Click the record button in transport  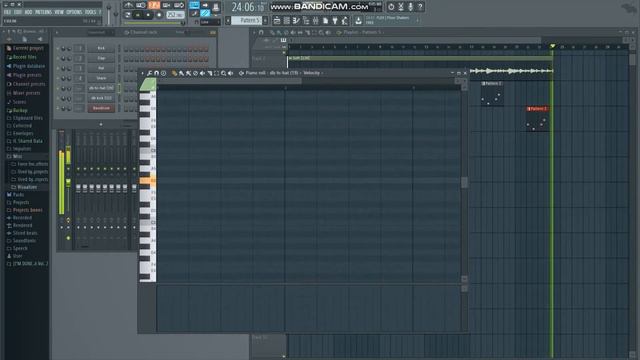tap(159, 15)
